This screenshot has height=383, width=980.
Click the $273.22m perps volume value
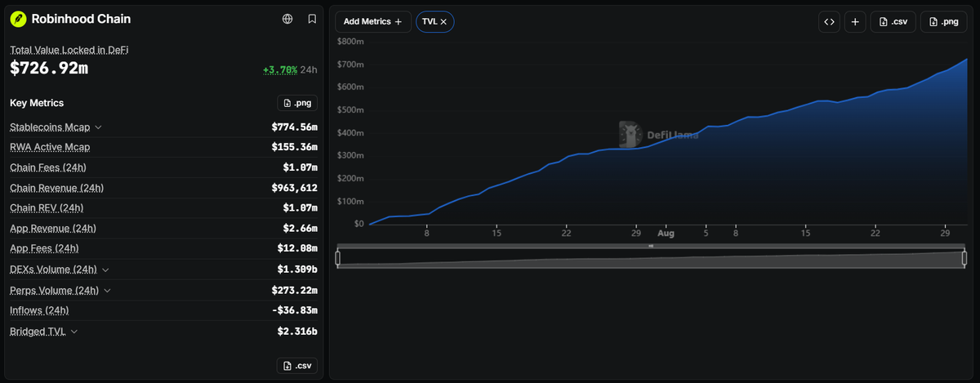tap(294, 290)
